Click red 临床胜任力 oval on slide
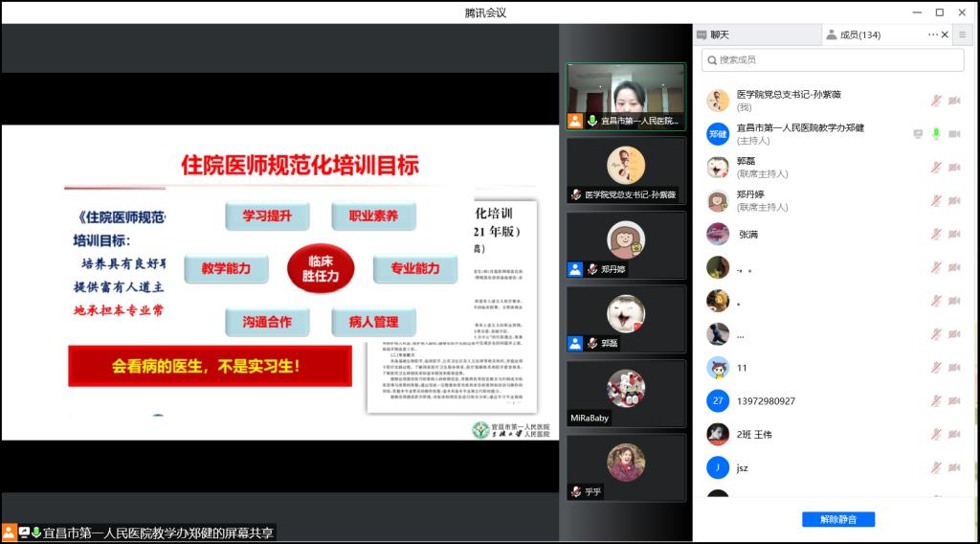Image resolution: width=980 pixels, height=544 pixels. click(321, 269)
